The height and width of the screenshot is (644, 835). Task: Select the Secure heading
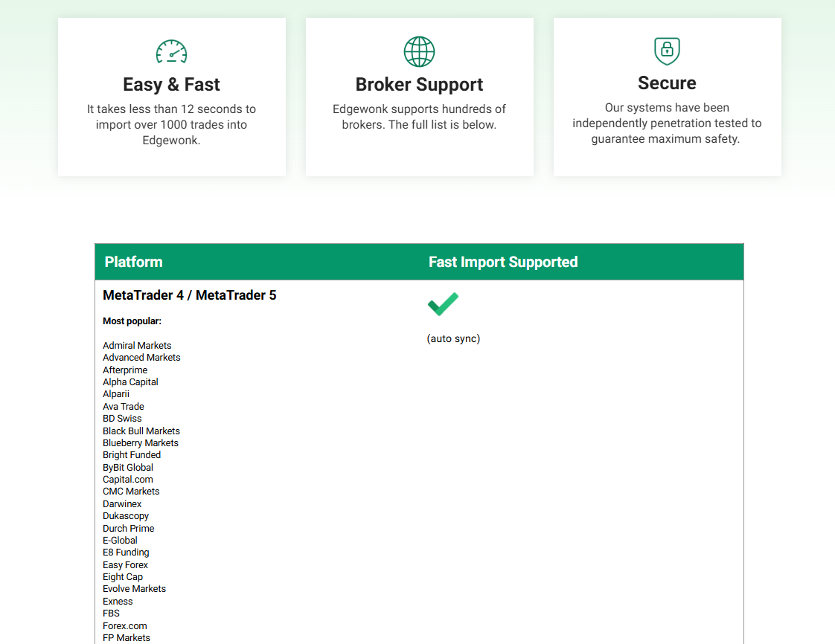pyautogui.click(x=667, y=83)
